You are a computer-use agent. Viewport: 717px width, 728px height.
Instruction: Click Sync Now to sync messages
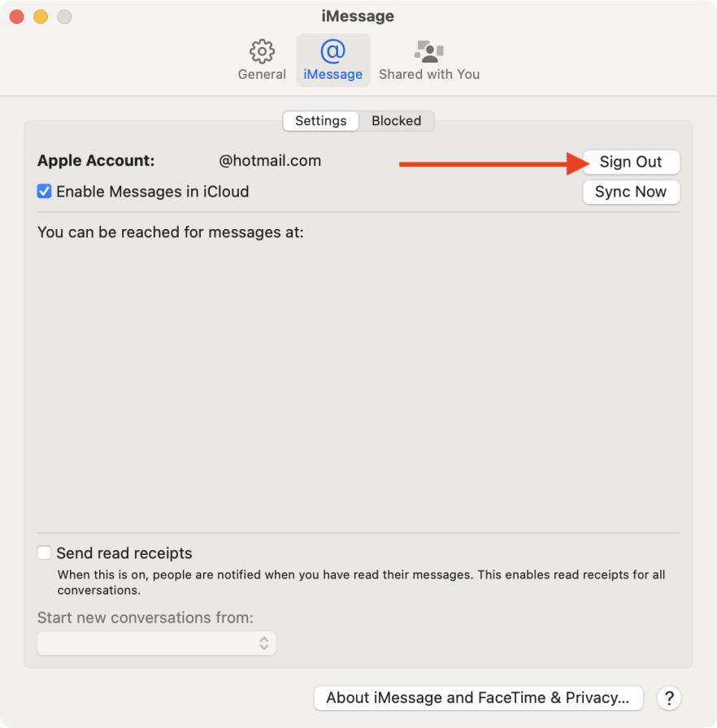coord(631,192)
